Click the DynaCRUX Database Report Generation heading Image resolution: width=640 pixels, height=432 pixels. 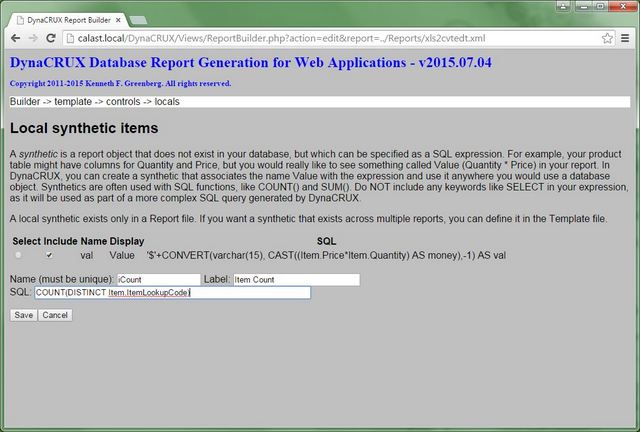pyautogui.click(x=251, y=62)
